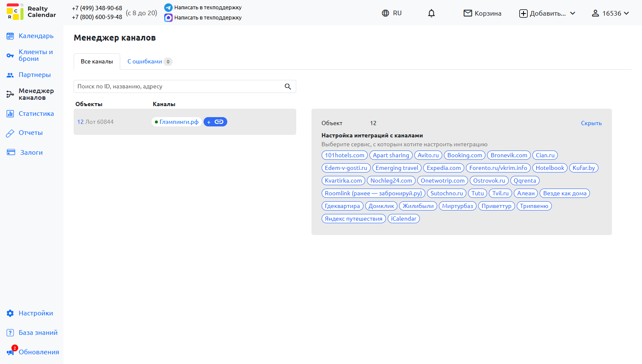The width and height of the screenshot is (642, 364).
Task: Open notifications bell
Action: (431, 13)
